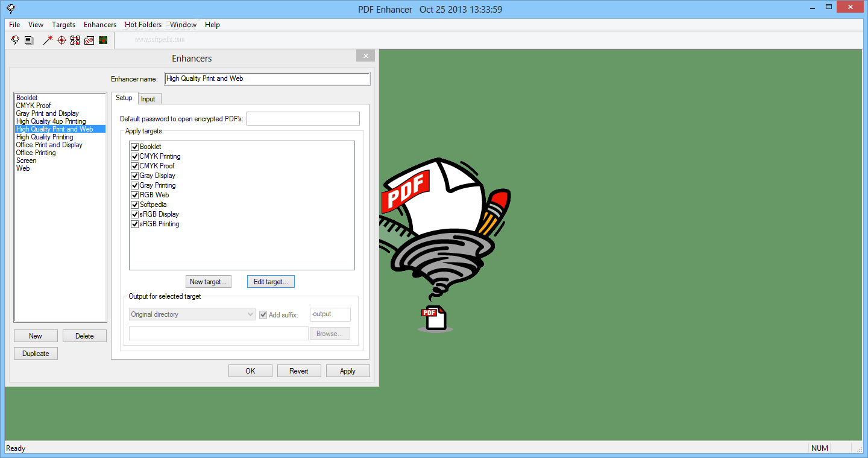Image resolution: width=868 pixels, height=458 pixels.
Task: Click the Apply button
Action: pyautogui.click(x=348, y=371)
